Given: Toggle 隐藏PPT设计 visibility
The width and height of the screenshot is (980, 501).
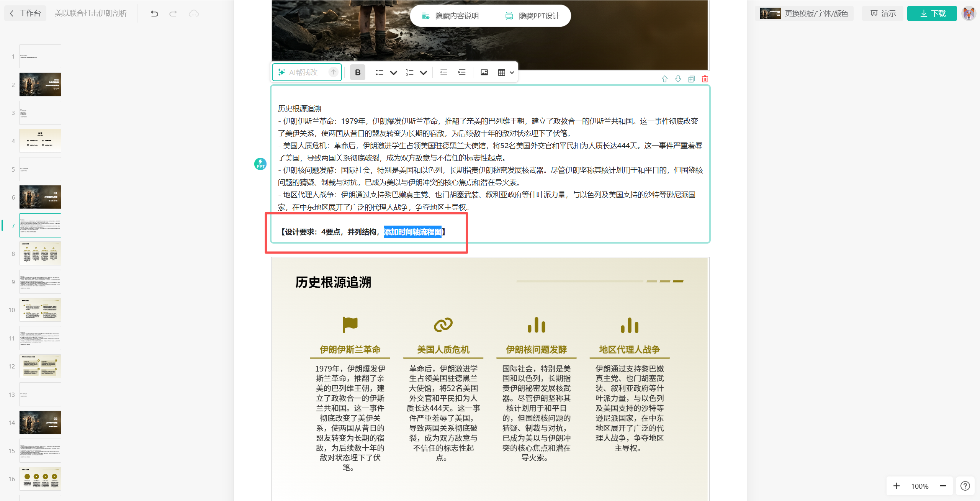Looking at the screenshot, I should (533, 16).
